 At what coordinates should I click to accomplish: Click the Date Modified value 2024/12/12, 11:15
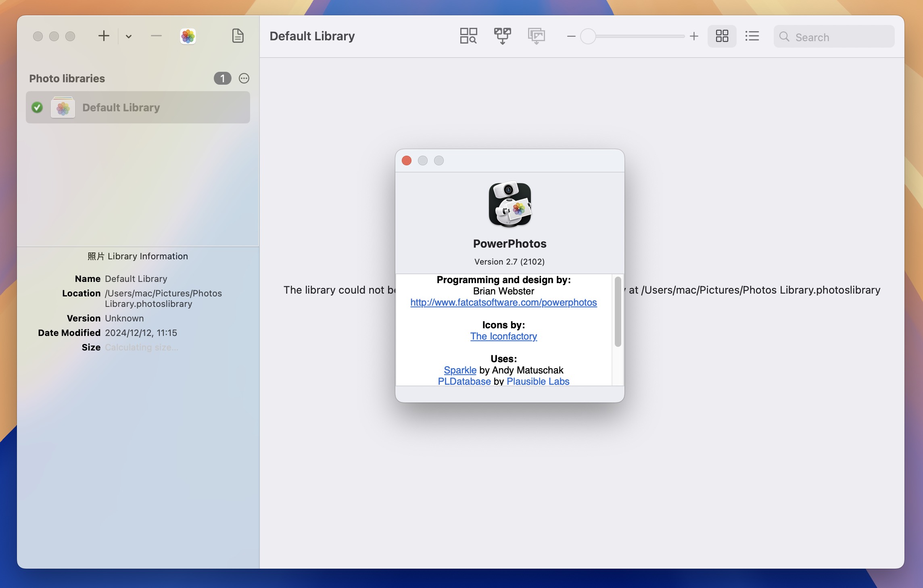[141, 333]
